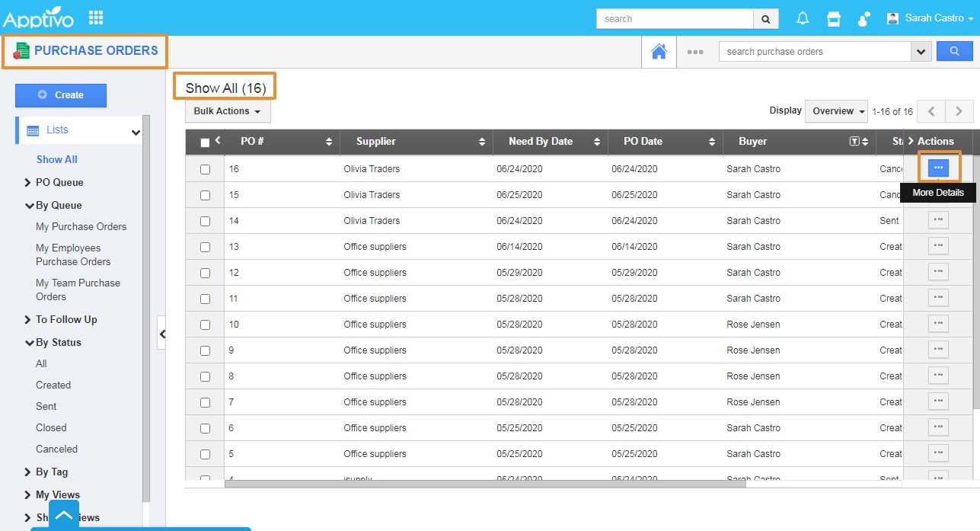Click the Create button
980x531 pixels.
point(61,95)
